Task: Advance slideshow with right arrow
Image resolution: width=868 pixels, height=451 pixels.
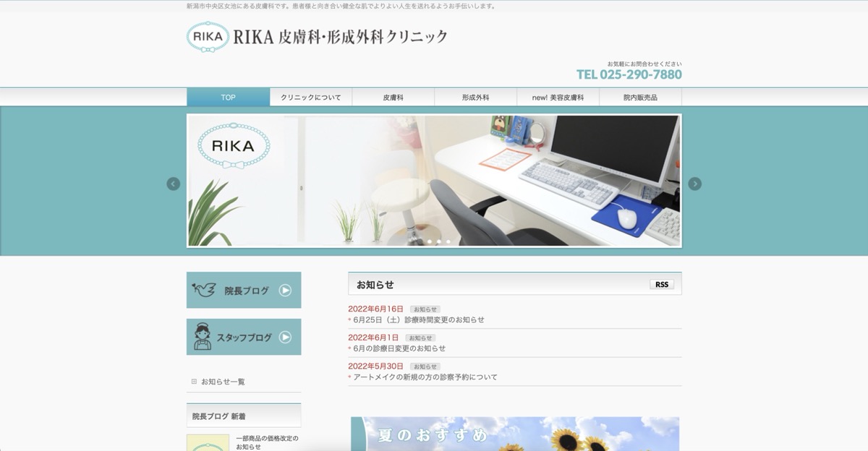Action: (x=694, y=184)
